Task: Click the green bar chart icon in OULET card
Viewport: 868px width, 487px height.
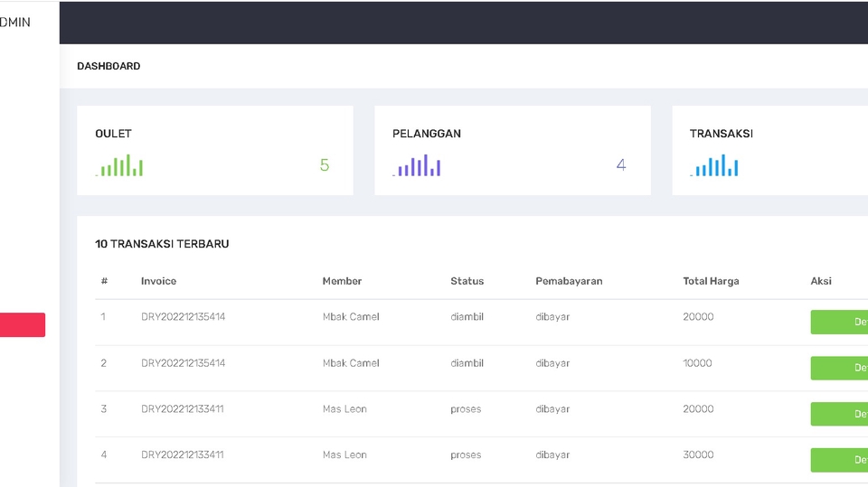Action: pos(119,165)
